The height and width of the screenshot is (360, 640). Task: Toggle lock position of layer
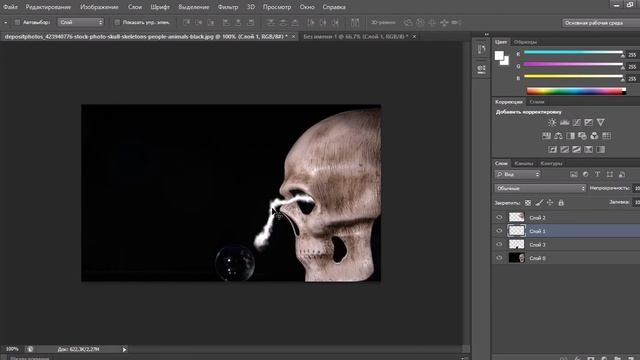[550, 202]
